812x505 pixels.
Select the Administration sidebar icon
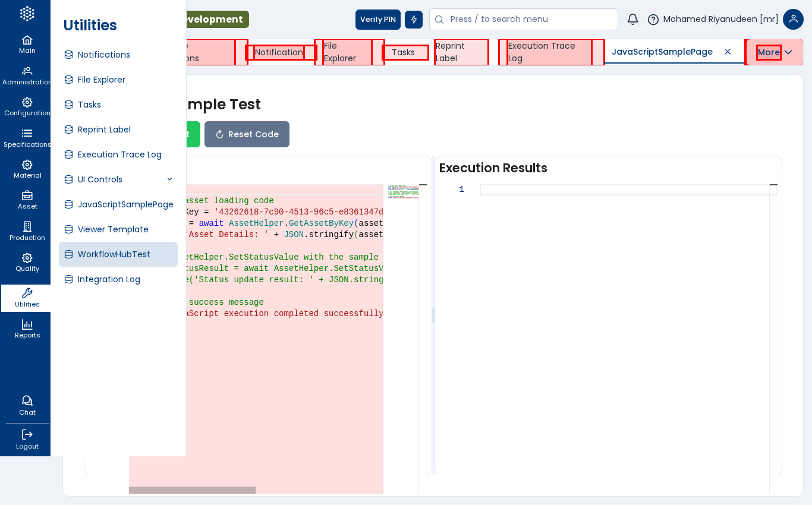pos(27,75)
